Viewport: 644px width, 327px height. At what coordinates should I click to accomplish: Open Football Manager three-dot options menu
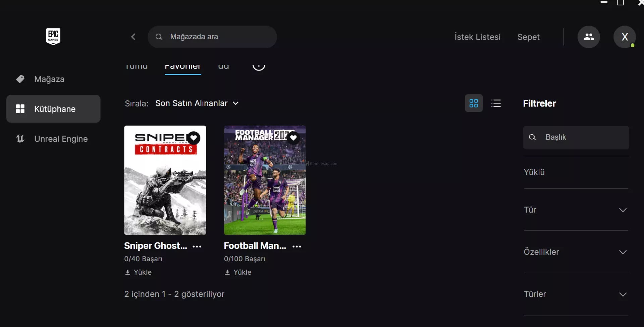(x=297, y=246)
